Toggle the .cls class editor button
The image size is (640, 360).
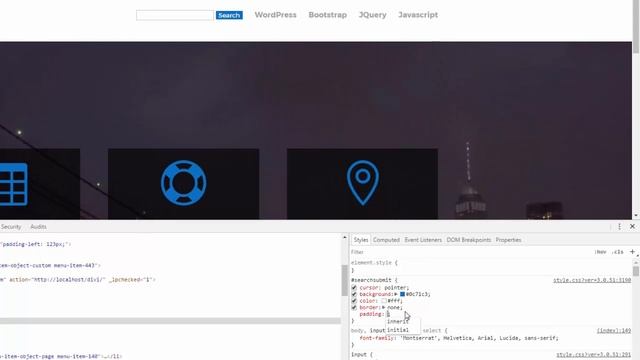[x=618, y=252]
